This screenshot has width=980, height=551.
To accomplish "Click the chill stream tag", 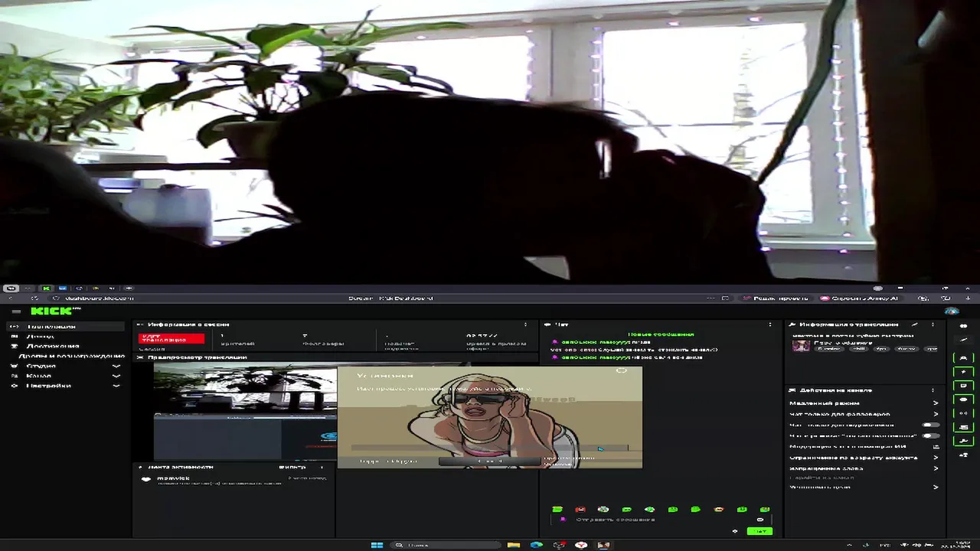I will pyautogui.click(x=858, y=349).
